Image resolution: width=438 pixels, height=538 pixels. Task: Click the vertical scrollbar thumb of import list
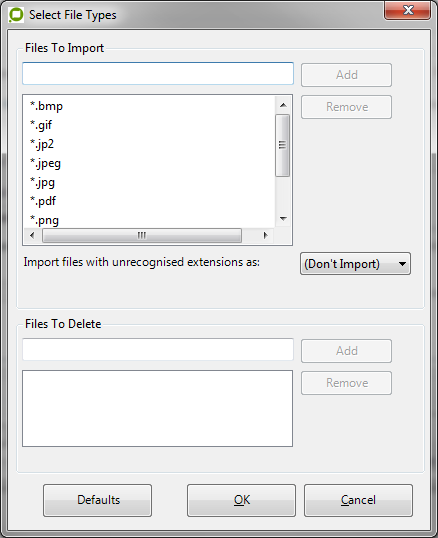(283, 145)
